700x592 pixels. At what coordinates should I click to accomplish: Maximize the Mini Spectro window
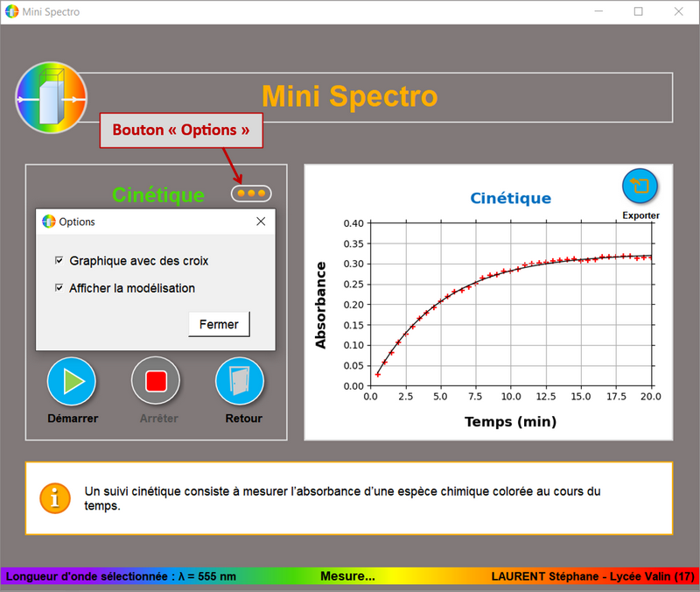click(639, 11)
